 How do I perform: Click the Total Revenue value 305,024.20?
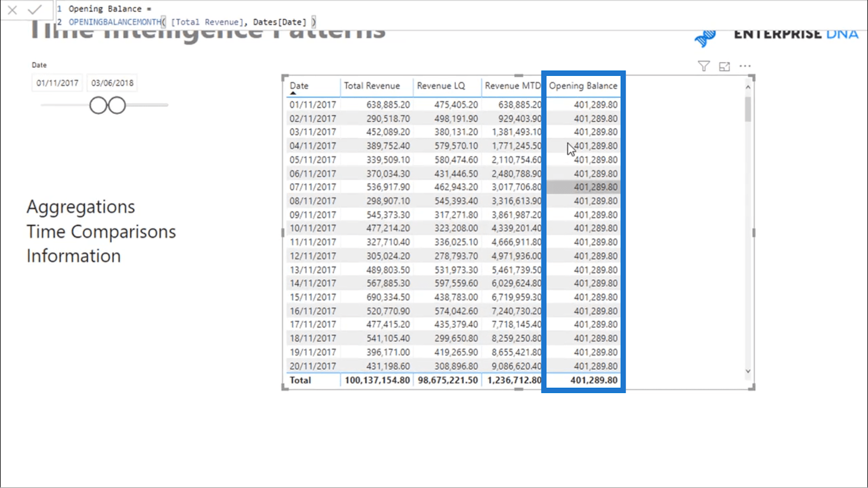388,256
